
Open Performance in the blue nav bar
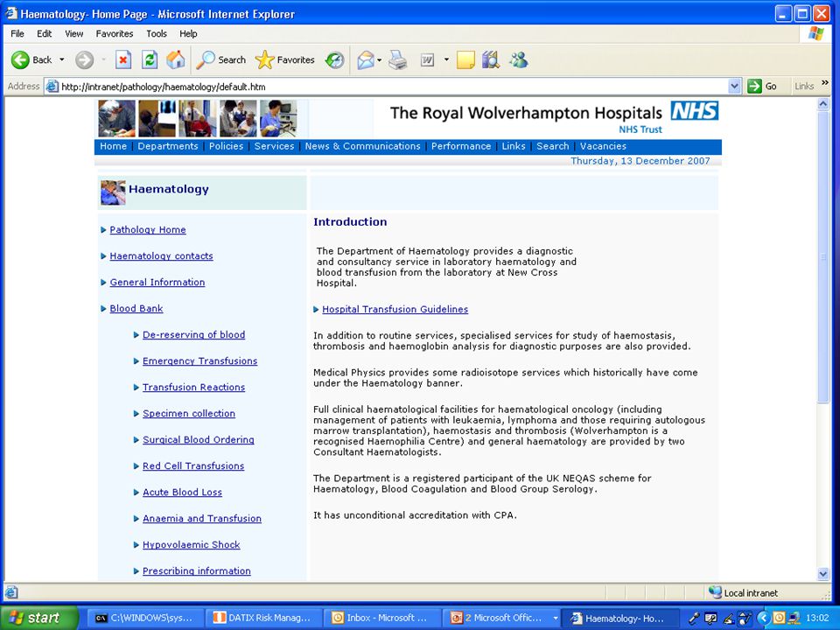(461, 146)
